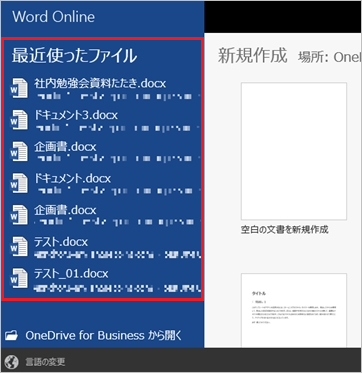Open 社内勉強会資料たたき.docx from recent files
The image size is (362, 373).
coord(100,84)
